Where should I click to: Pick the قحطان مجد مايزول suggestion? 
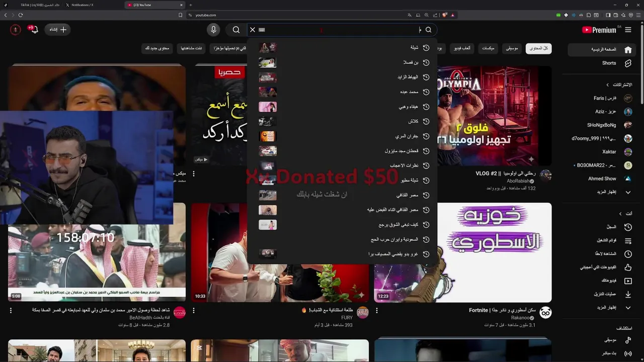click(342, 151)
